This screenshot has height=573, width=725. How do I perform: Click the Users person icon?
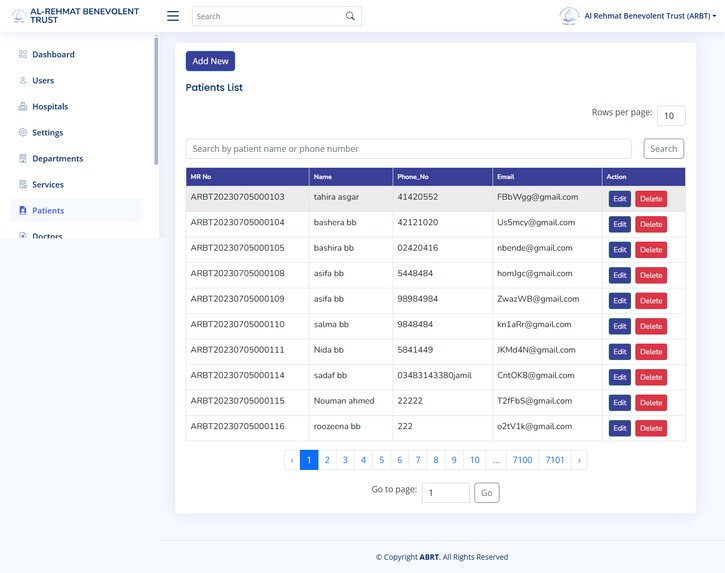(23, 80)
